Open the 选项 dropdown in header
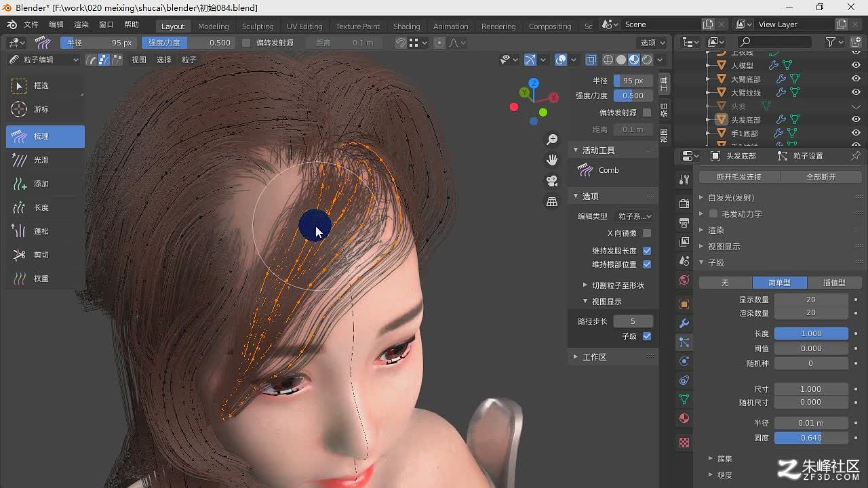This screenshot has width=868, height=488. pos(653,43)
